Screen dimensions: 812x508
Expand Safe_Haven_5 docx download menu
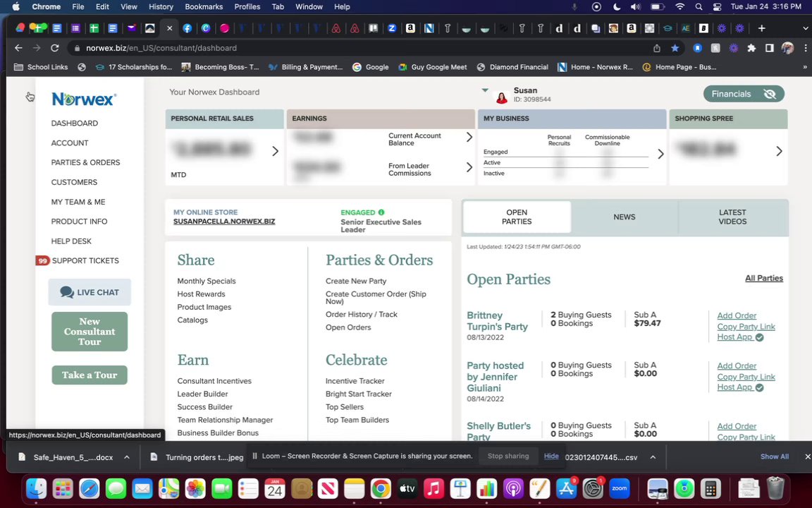126,457
